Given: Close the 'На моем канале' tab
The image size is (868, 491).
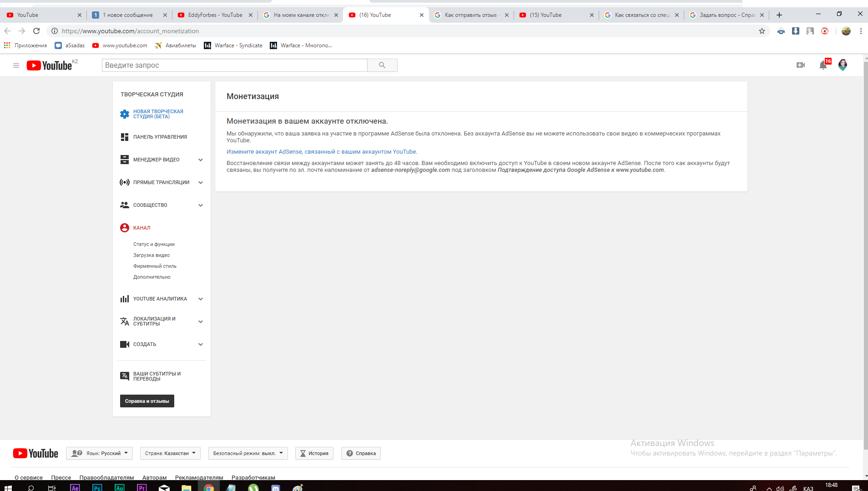Looking at the screenshot, I should 336,15.
